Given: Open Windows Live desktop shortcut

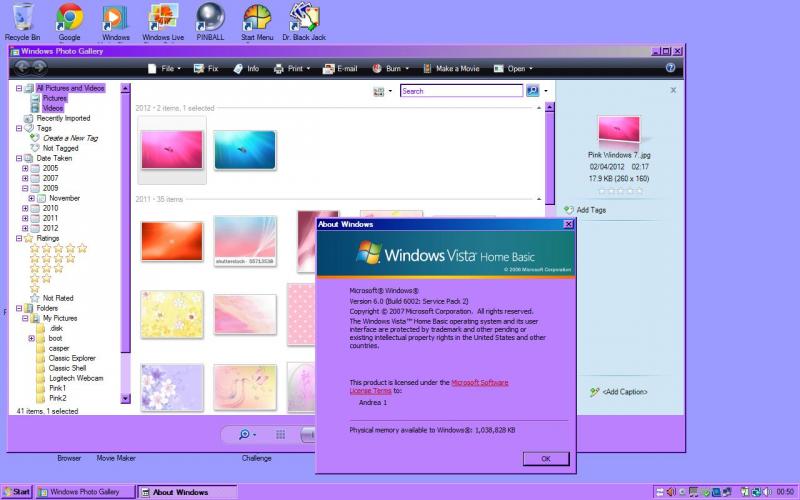Looking at the screenshot, I should tap(163, 21).
